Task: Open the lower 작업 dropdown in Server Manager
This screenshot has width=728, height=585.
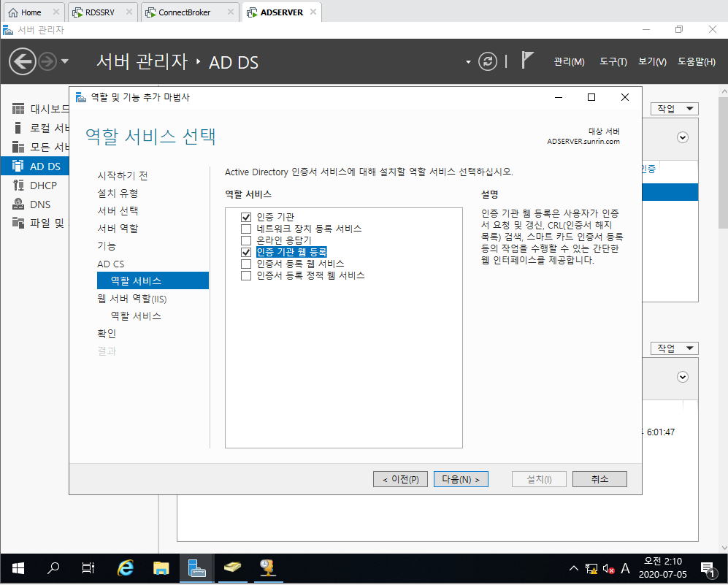Action: click(675, 348)
